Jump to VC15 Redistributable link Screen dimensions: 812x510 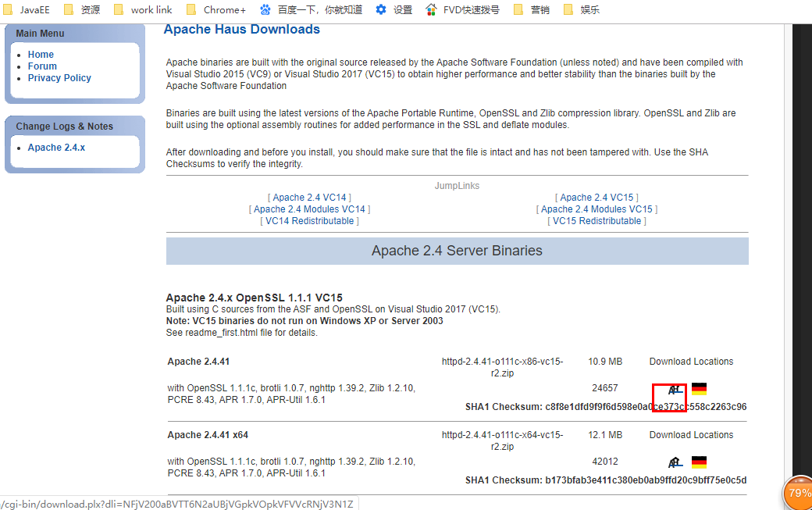[597, 221]
